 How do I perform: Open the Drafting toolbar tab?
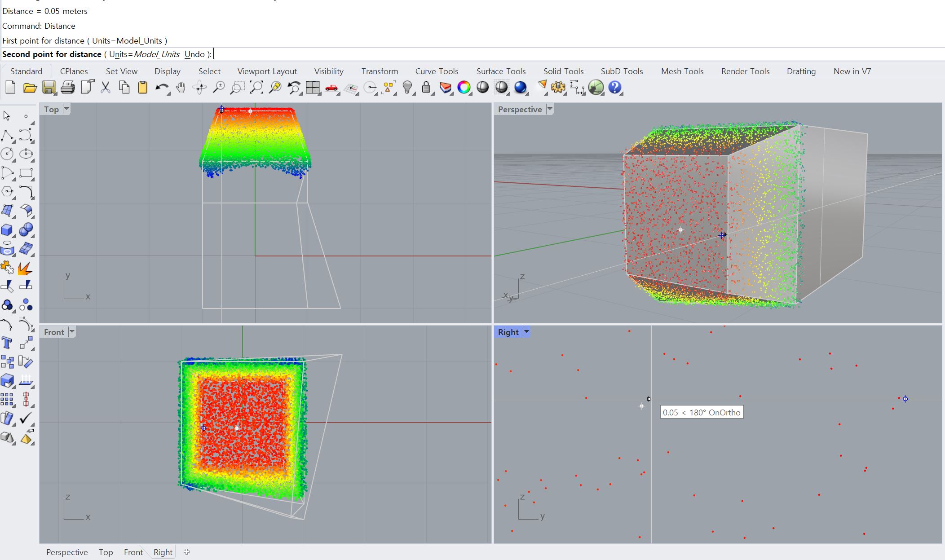[x=801, y=71]
